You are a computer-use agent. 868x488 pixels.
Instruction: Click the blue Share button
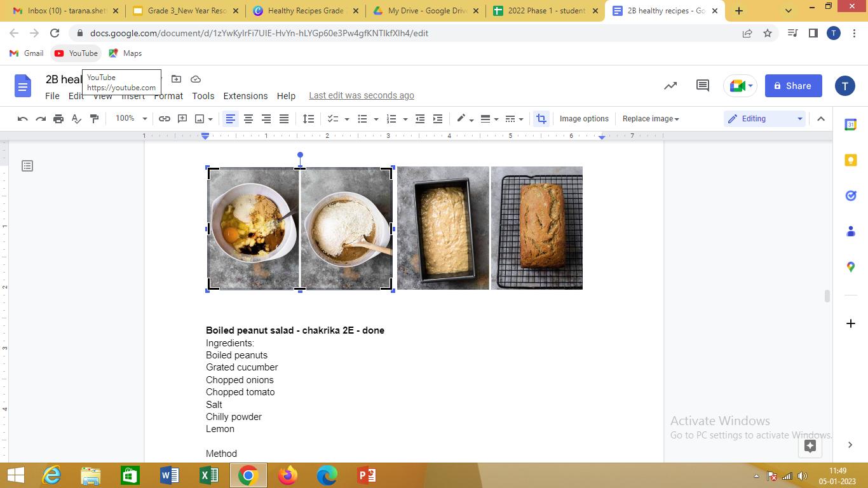pyautogui.click(x=794, y=86)
